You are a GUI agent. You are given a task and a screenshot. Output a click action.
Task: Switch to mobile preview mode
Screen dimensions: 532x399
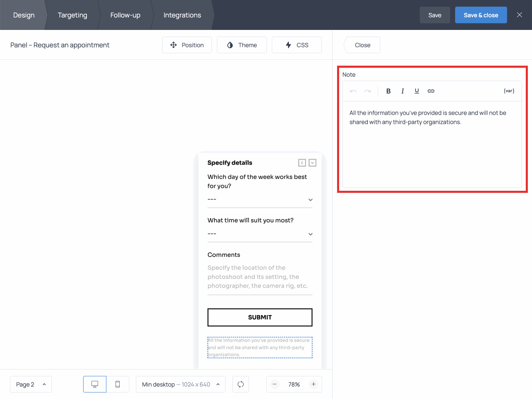pyautogui.click(x=118, y=384)
